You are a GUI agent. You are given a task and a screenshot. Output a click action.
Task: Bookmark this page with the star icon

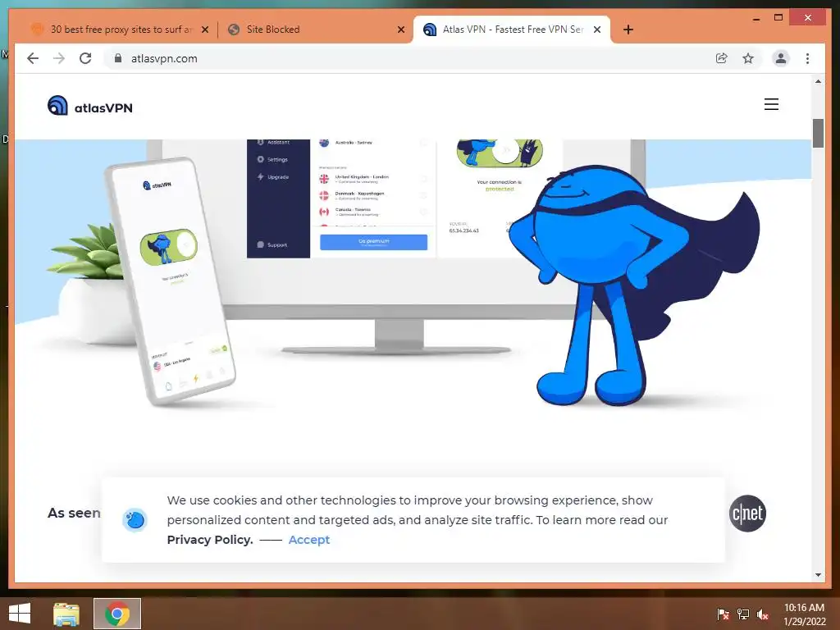(x=748, y=58)
